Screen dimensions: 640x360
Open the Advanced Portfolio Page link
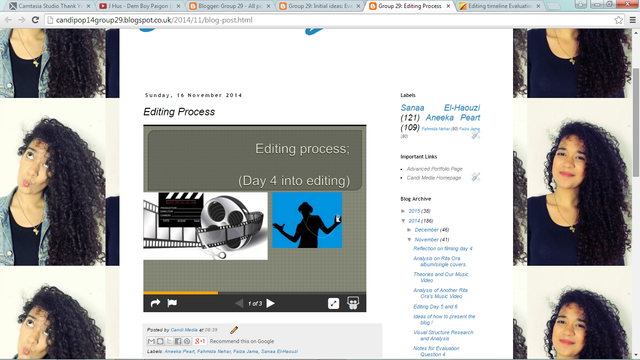click(434, 169)
